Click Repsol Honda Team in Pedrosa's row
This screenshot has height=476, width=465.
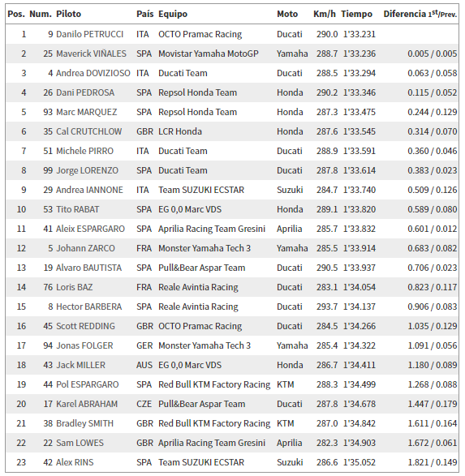pyautogui.click(x=197, y=92)
